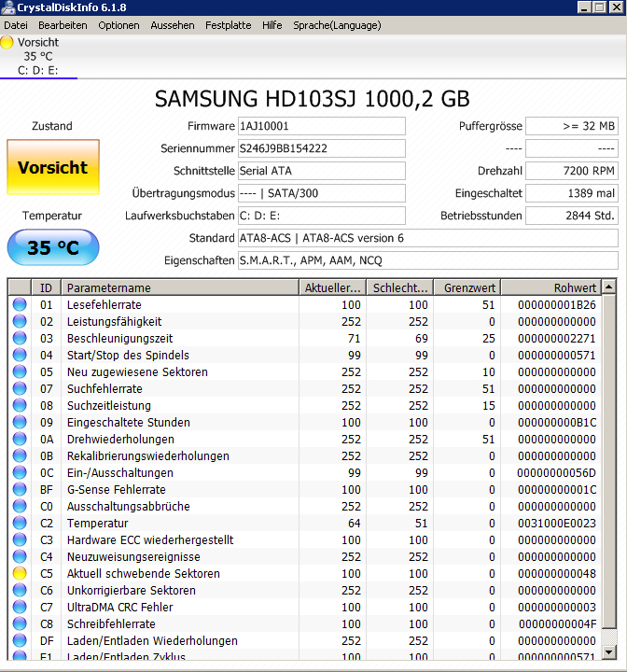Click yellow status circle next to Vorsicht disk tab
This screenshot has width=627, height=672.
pyautogui.click(x=7, y=42)
